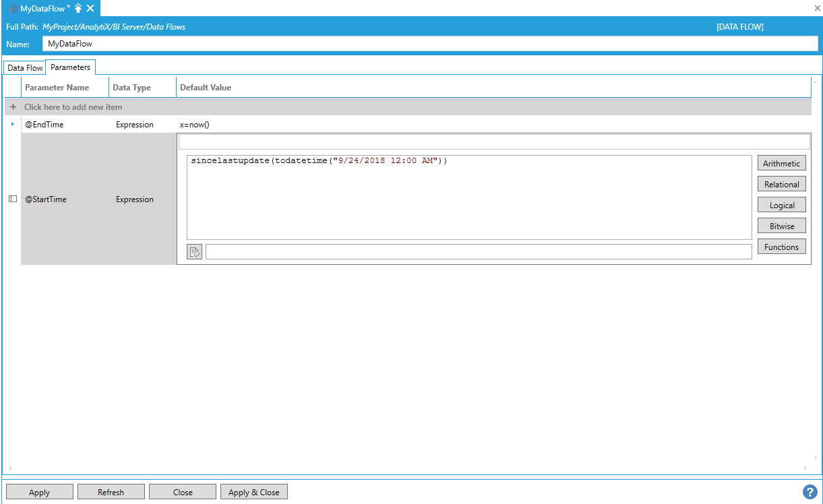Click the validate expression icon button
This screenshot has width=823, height=504.
(x=194, y=252)
